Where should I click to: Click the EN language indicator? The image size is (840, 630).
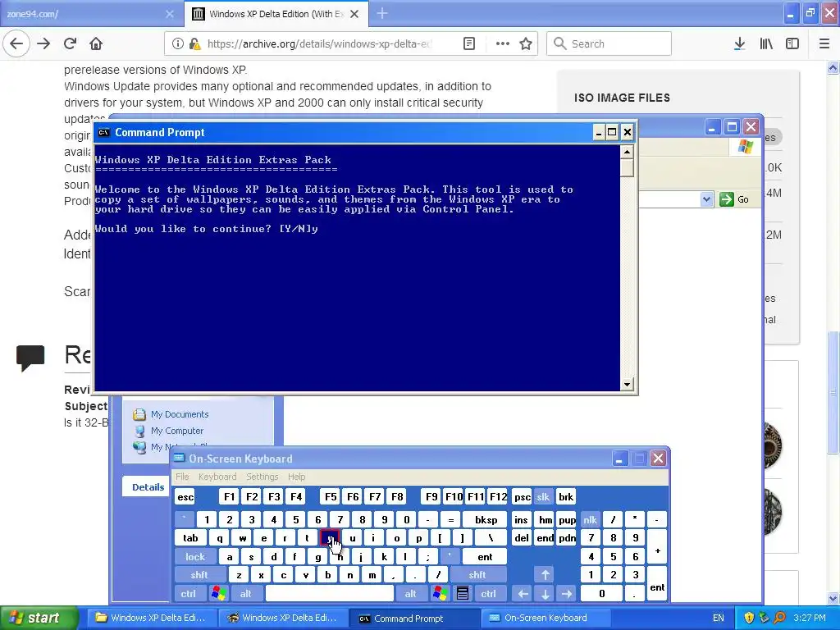[x=719, y=619]
